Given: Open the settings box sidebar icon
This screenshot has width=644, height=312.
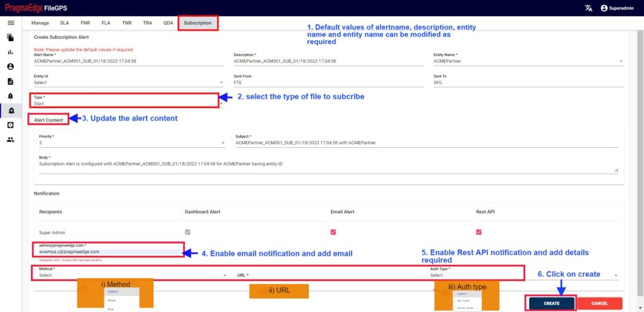Looking at the screenshot, I should (11, 125).
